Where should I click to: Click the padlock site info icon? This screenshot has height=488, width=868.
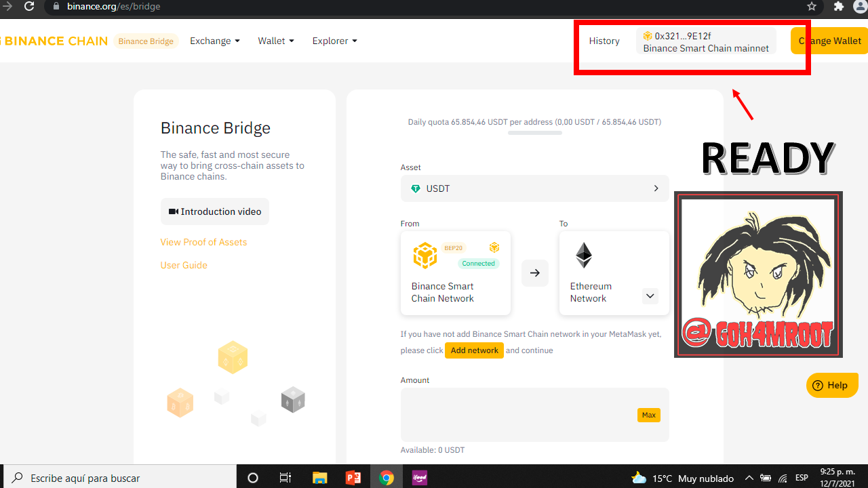pos(56,6)
